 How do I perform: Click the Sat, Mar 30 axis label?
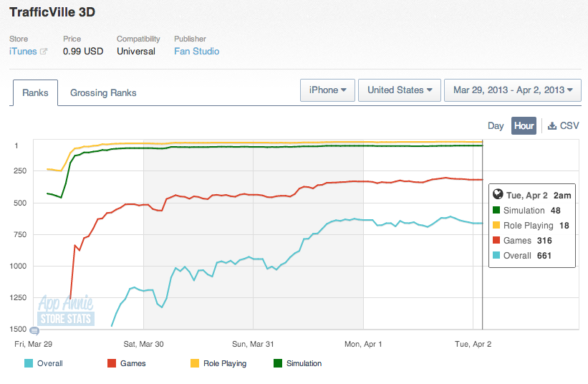pos(144,344)
